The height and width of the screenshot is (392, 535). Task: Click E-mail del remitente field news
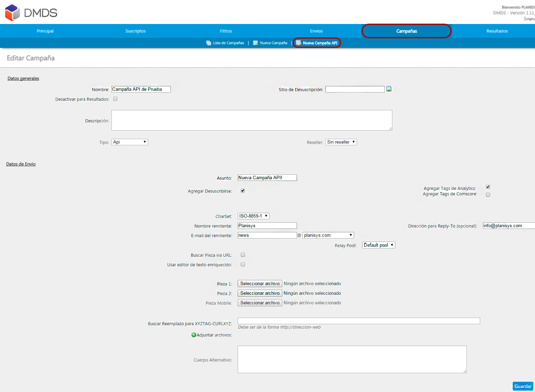[x=267, y=235]
